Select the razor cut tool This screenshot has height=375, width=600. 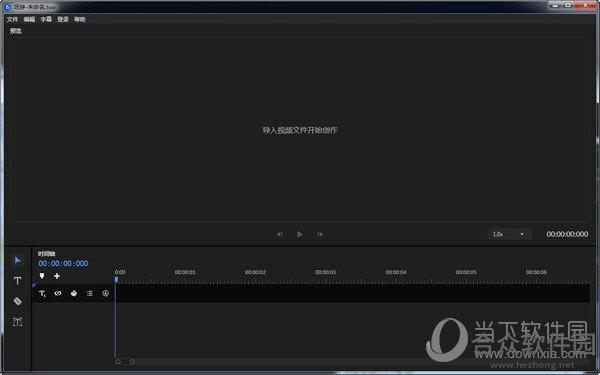pos(17,301)
